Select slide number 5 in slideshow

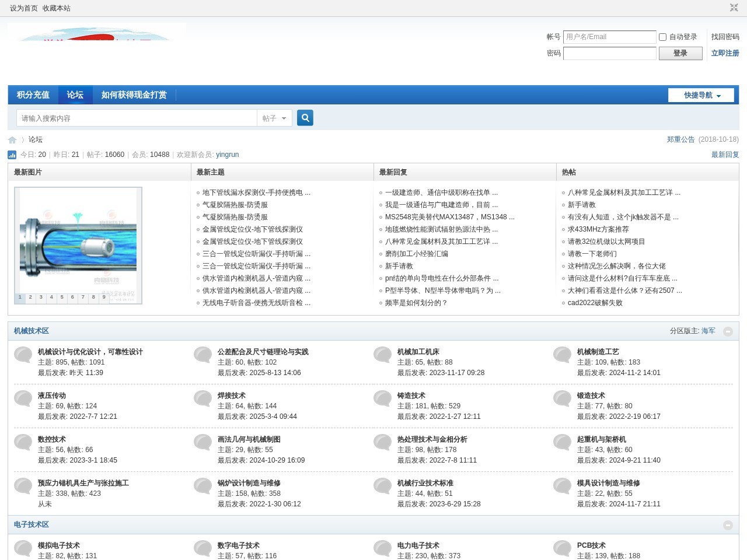point(62,297)
